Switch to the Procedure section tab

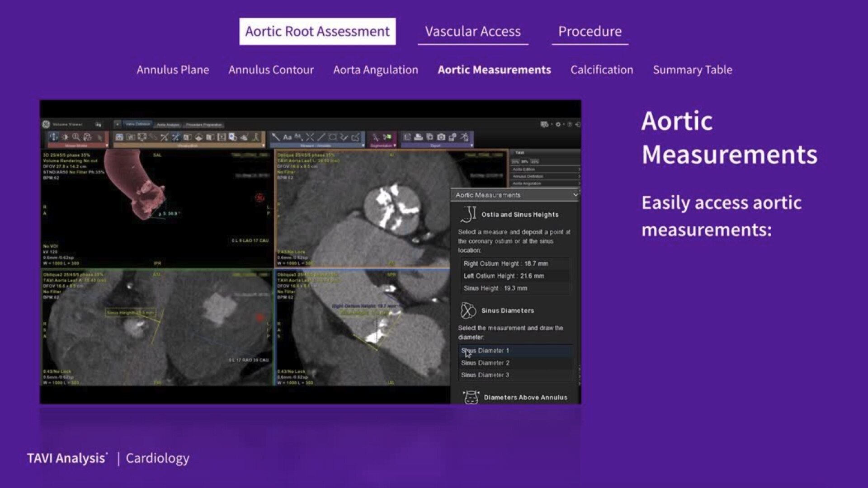click(590, 32)
